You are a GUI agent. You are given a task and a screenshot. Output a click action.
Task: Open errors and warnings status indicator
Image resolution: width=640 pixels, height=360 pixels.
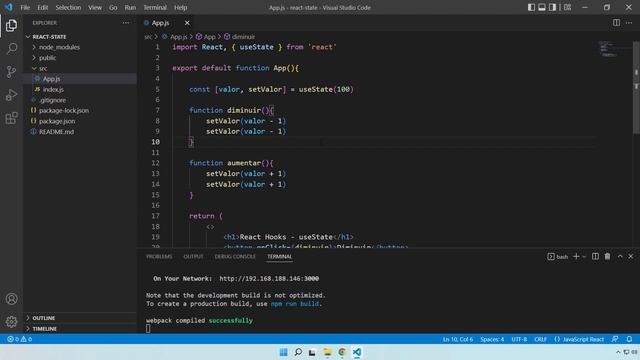tap(19, 339)
